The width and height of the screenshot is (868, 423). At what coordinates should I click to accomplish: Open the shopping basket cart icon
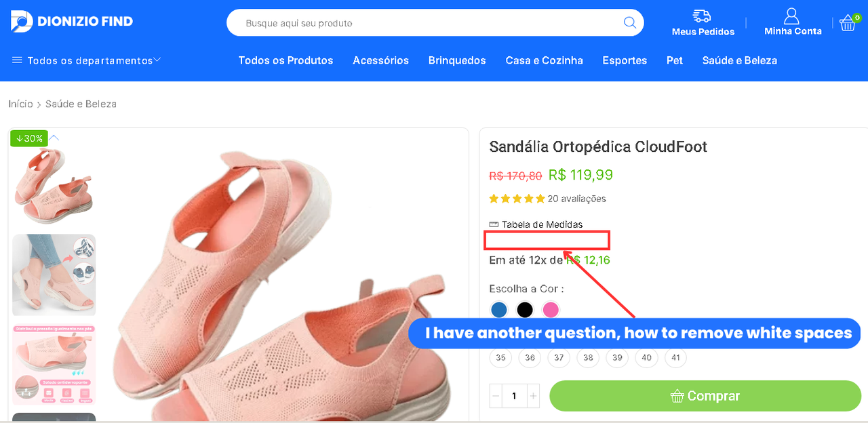point(848,23)
